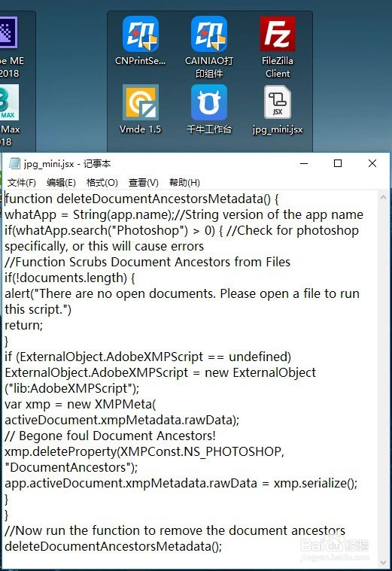Maximize the jpg_mini.jsx Notepad window
The image size is (392, 571).
[x=338, y=163]
